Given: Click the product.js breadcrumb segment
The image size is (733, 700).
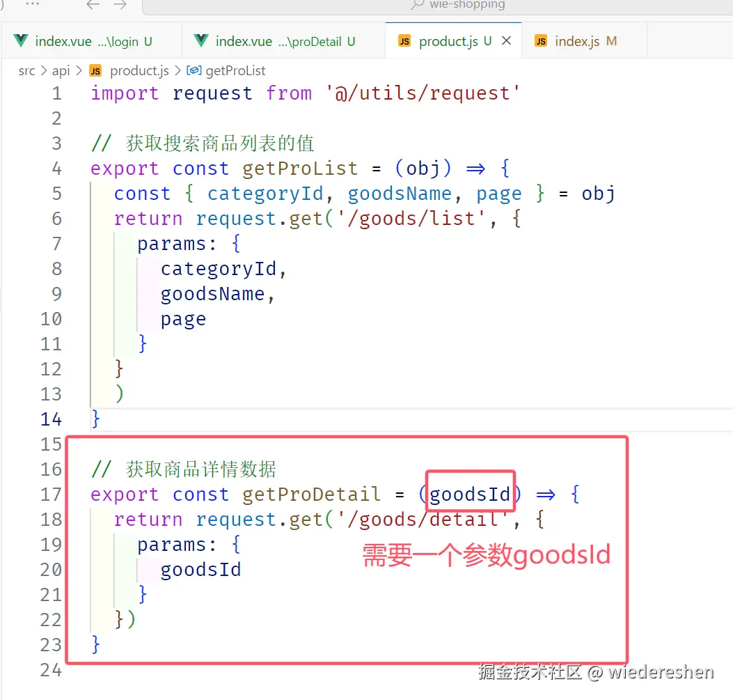Looking at the screenshot, I should click(x=139, y=70).
